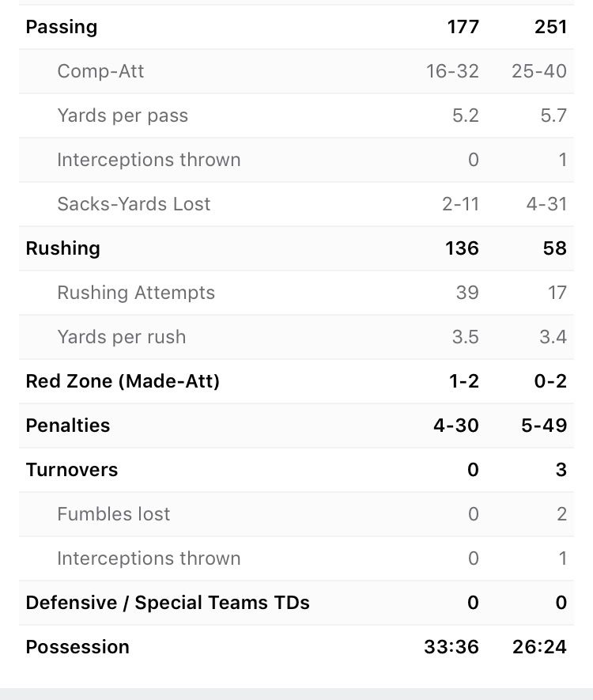The width and height of the screenshot is (593, 700).
Task: Click the Yards per rush label
Action: (x=121, y=337)
